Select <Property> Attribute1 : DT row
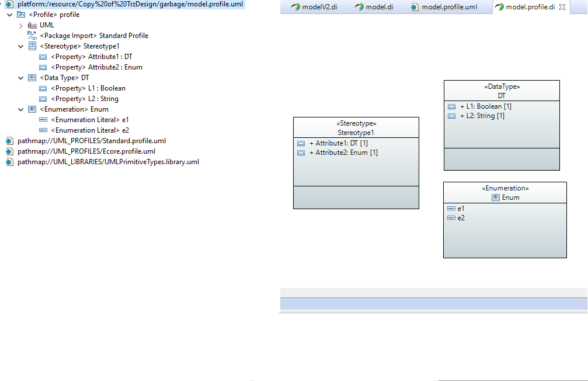The image size is (588, 381). 92,57
